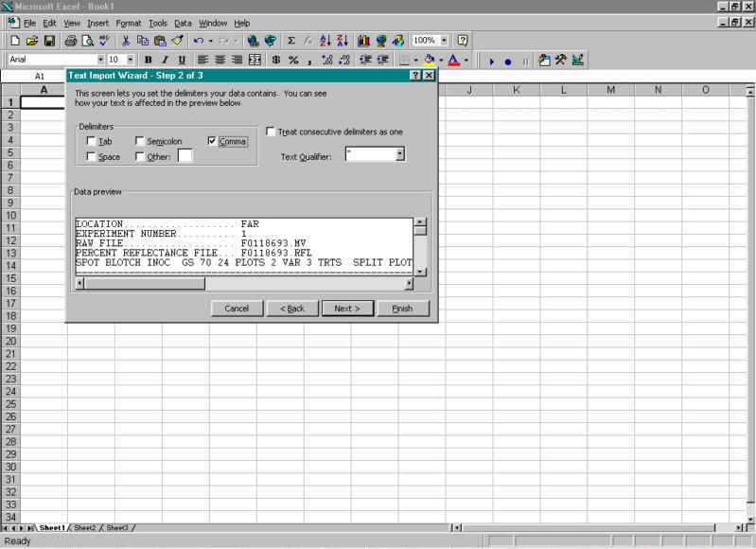
Task: Click the wizard's question mark help button
Action: tap(415, 76)
